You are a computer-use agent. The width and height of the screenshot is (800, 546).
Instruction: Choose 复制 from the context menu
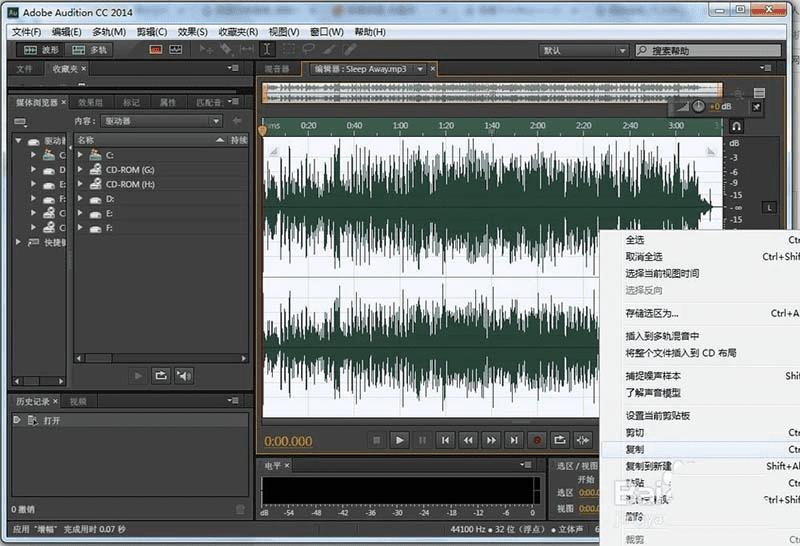coord(635,450)
